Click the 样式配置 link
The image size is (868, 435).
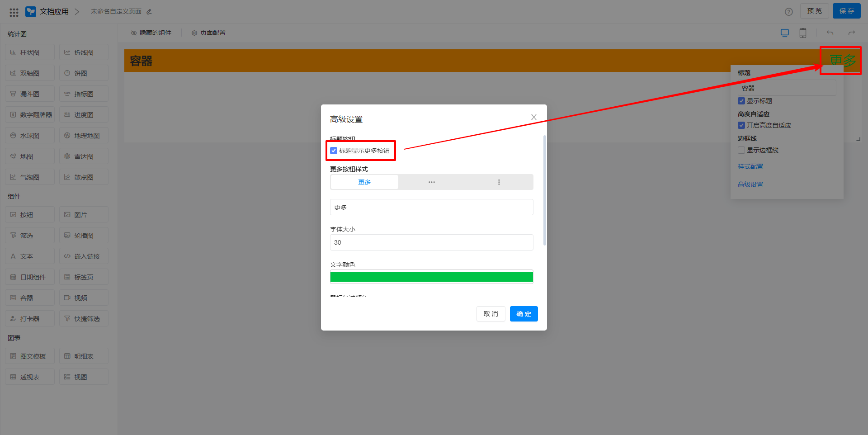tap(750, 166)
